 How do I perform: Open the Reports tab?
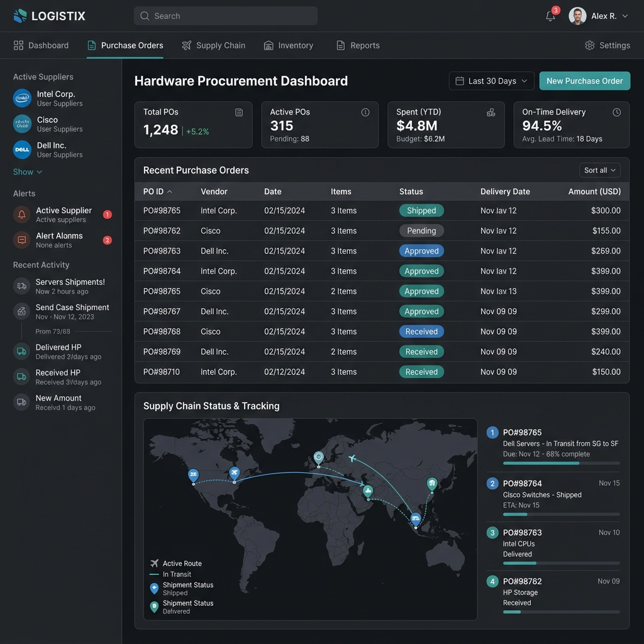point(358,45)
